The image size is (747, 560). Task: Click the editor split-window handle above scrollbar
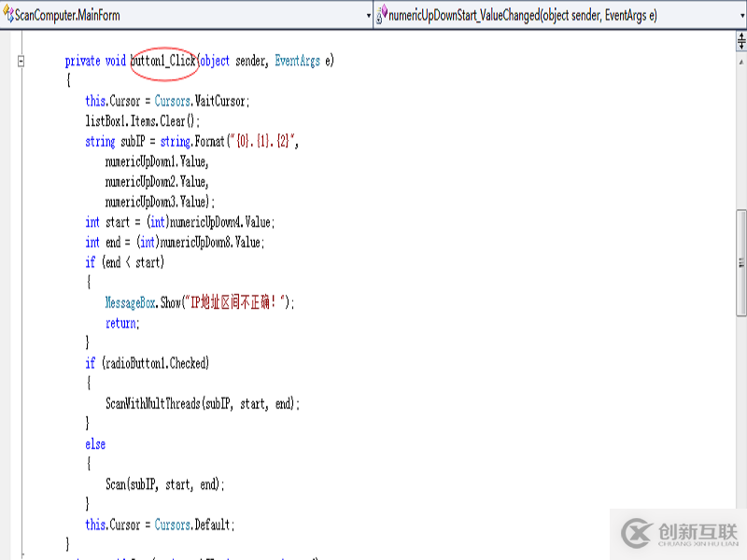coord(741,41)
